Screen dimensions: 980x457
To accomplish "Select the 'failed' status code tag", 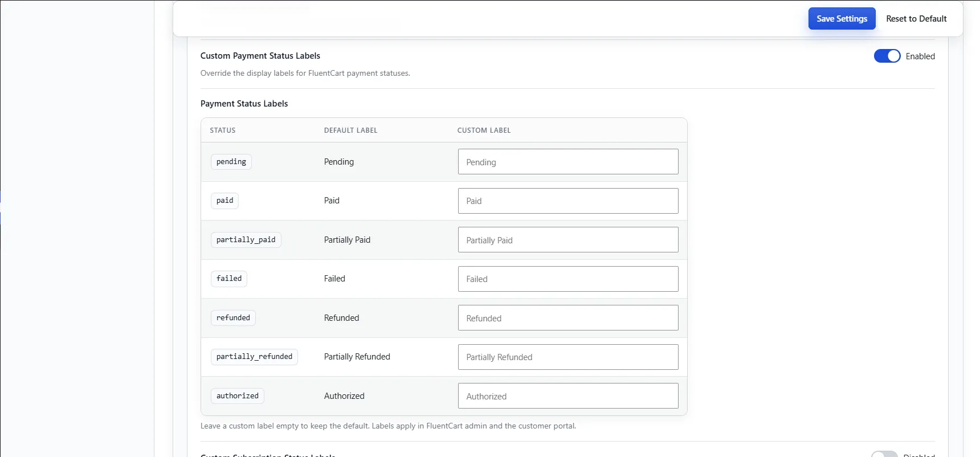I will pyautogui.click(x=229, y=279).
